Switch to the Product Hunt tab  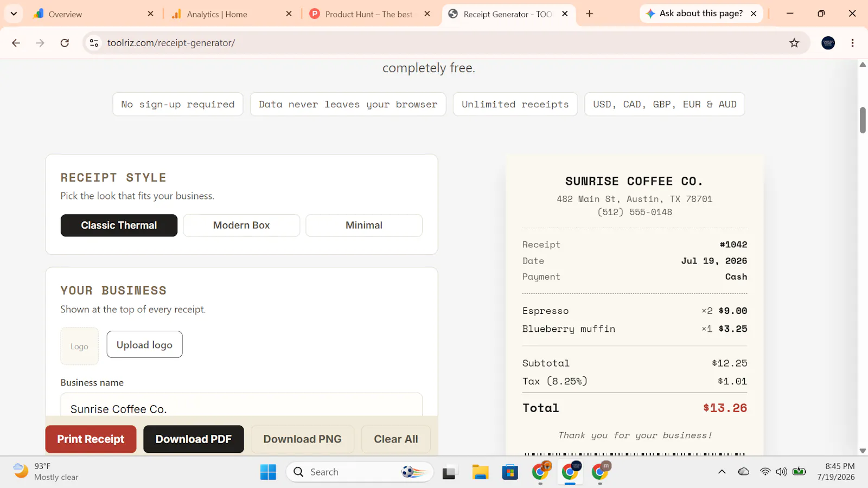click(369, 14)
